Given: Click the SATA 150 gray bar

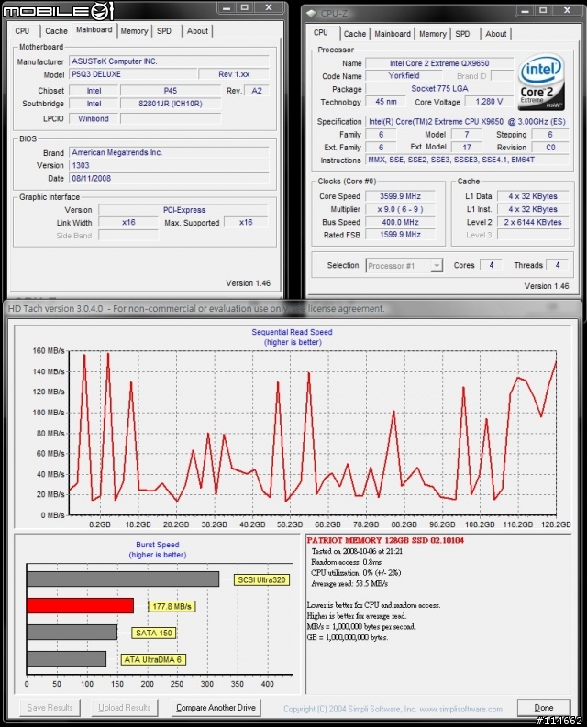Looking at the screenshot, I should click(72, 633).
